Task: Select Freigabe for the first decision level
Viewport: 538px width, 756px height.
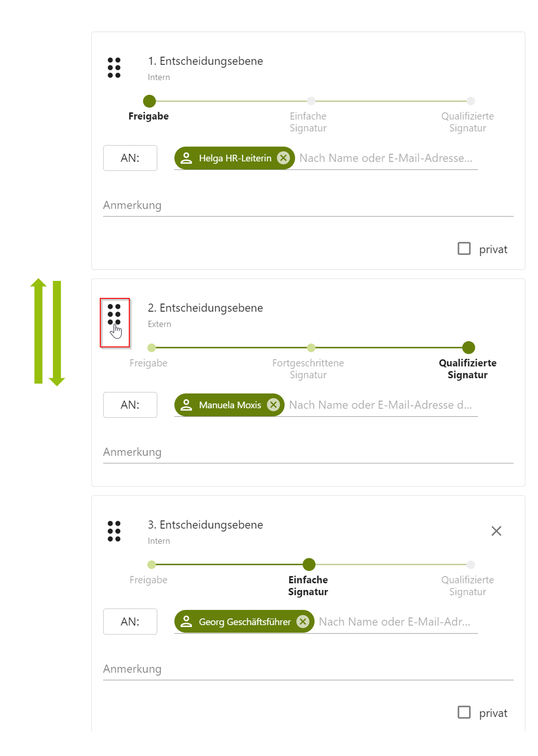Action: click(149, 101)
